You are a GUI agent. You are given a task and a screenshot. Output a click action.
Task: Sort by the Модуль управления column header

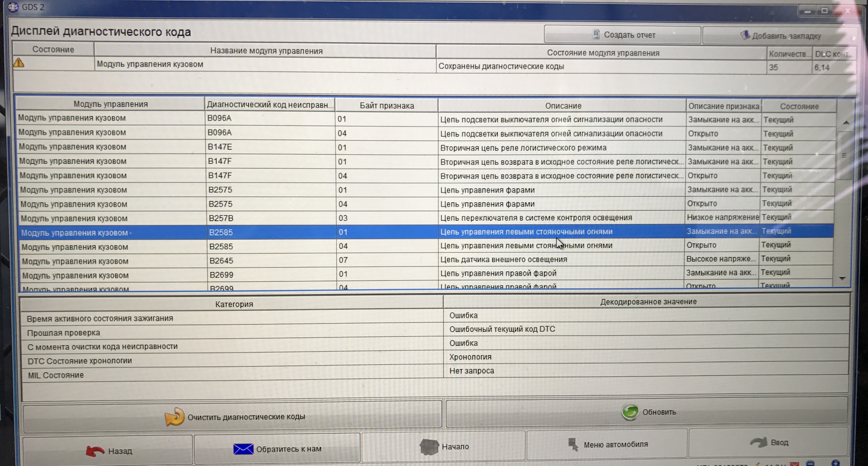[111, 104]
